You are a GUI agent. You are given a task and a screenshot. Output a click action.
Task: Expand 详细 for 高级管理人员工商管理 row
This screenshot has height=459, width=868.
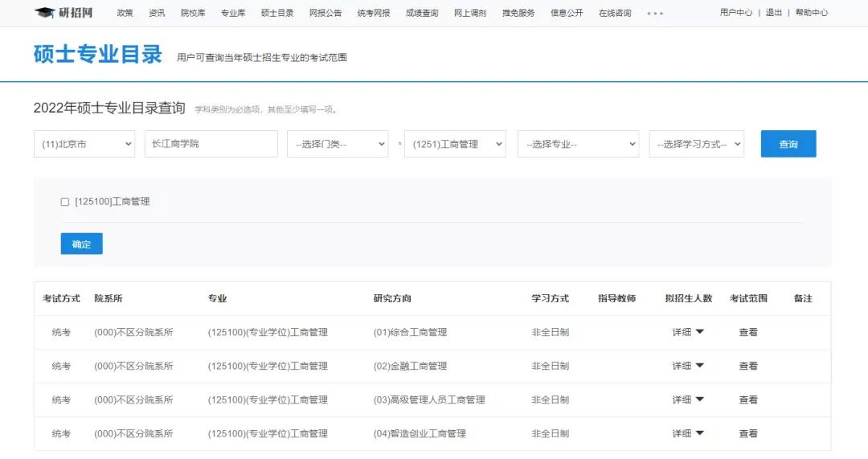click(x=687, y=400)
